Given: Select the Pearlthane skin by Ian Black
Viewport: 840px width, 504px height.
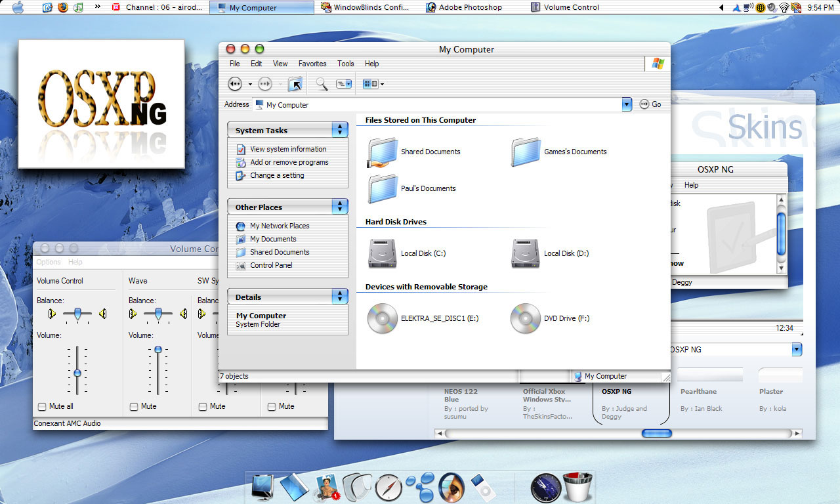Looking at the screenshot, I should click(x=709, y=391).
